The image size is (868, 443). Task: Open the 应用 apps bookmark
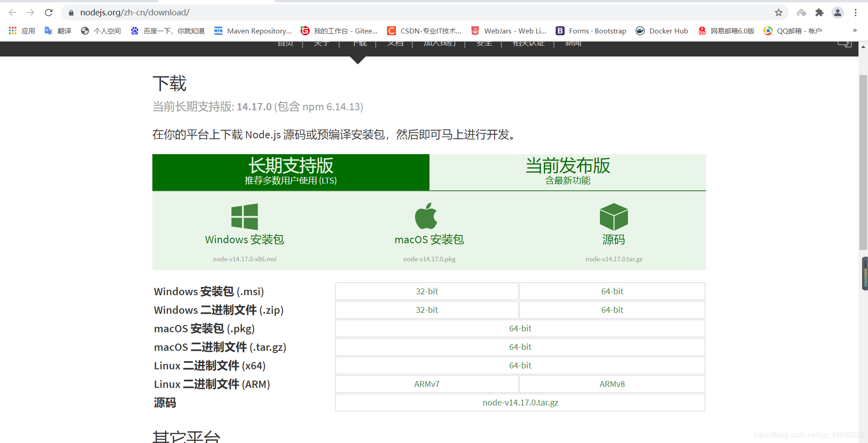pyautogui.click(x=22, y=31)
